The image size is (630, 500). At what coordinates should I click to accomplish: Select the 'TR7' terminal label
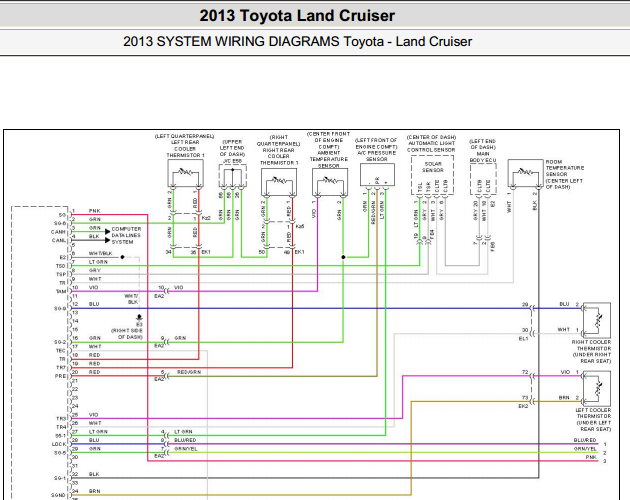pos(61,367)
